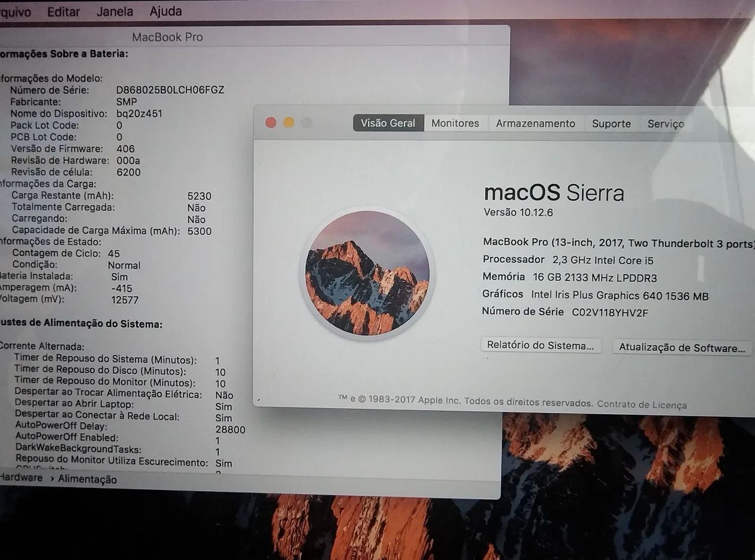Click the Revisão de Hardware value 000a
The width and height of the screenshot is (755, 560).
coord(129,161)
